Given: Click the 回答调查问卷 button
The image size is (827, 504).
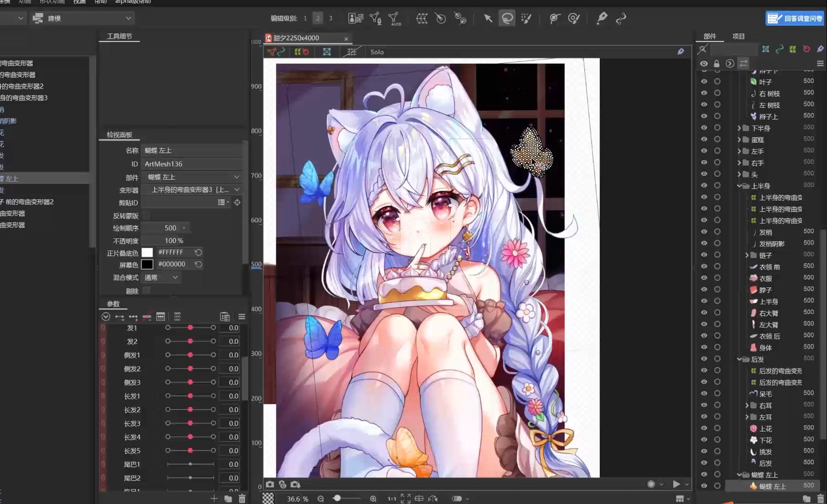Looking at the screenshot, I should pos(795,18).
